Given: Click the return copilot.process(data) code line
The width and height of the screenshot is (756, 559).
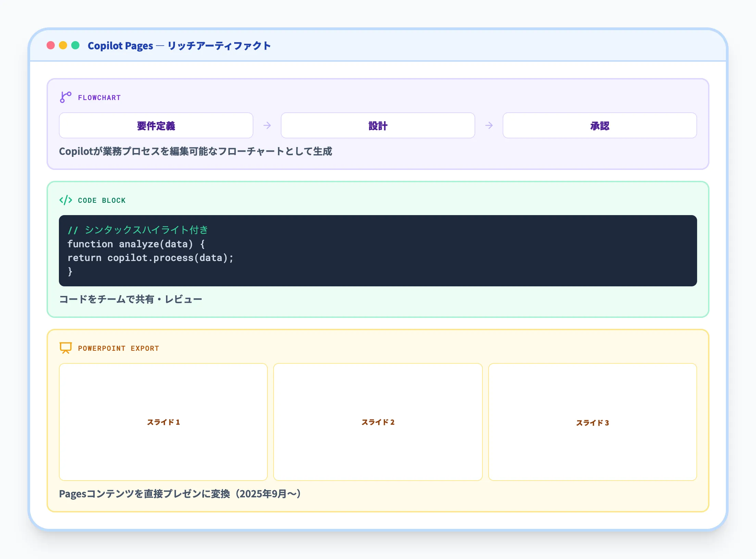Looking at the screenshot, I should (x=150, y=258).
